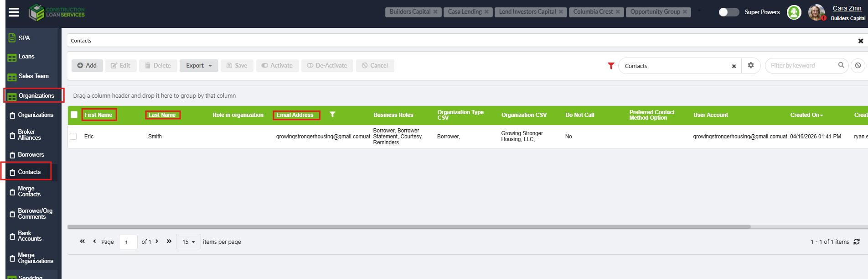Image resolution: width=868 pixels, height=279 pixels.
Task: Check the select-all header checkbox
Action: pyautogui.click(x=74, y=115)
